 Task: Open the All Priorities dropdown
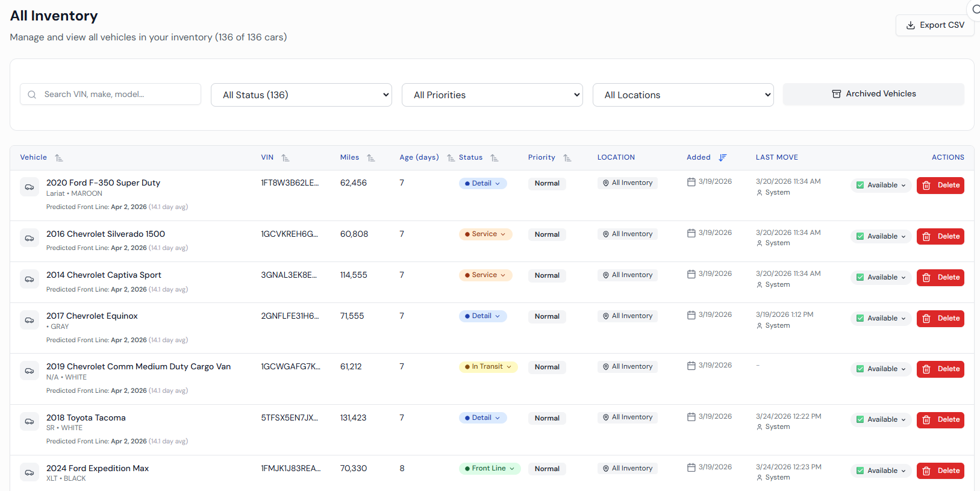pyautogui.click(x=492, y=95)
